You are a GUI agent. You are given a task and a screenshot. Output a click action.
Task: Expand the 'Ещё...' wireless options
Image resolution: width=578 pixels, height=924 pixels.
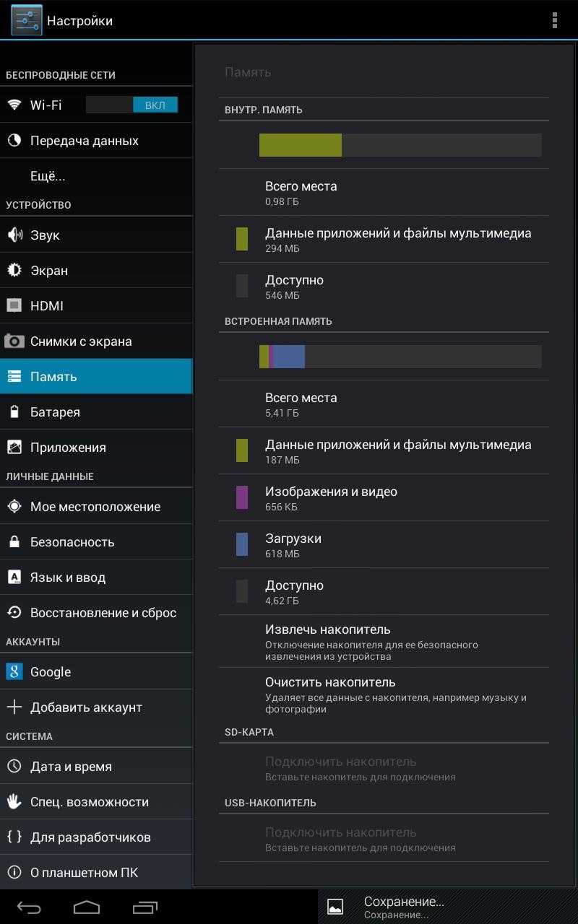pyautogui.click(x=48, y=176)
